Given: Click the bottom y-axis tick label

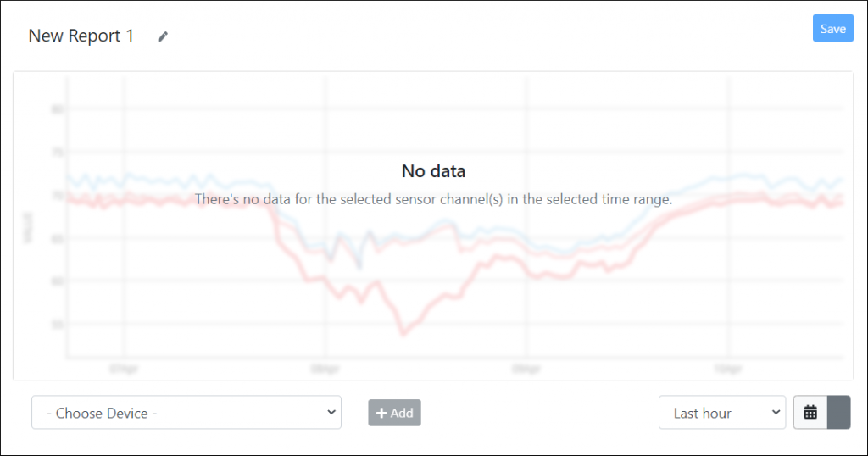Looking at the screenshot, I should point(58,324).
